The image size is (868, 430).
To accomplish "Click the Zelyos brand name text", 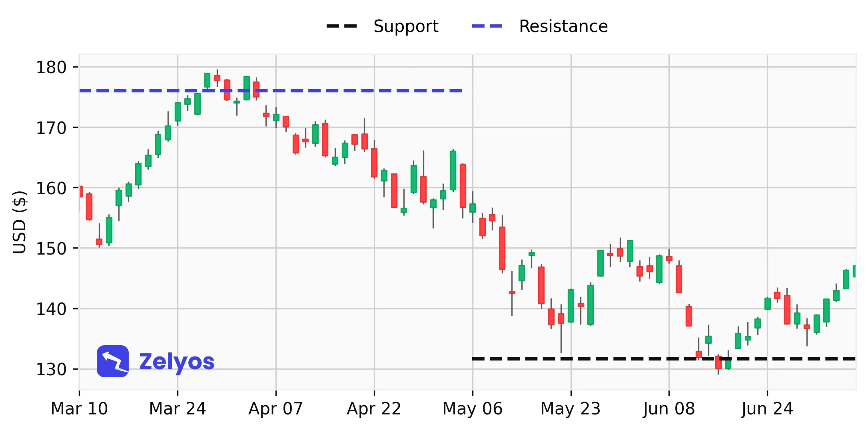I will tap(177, 362).
